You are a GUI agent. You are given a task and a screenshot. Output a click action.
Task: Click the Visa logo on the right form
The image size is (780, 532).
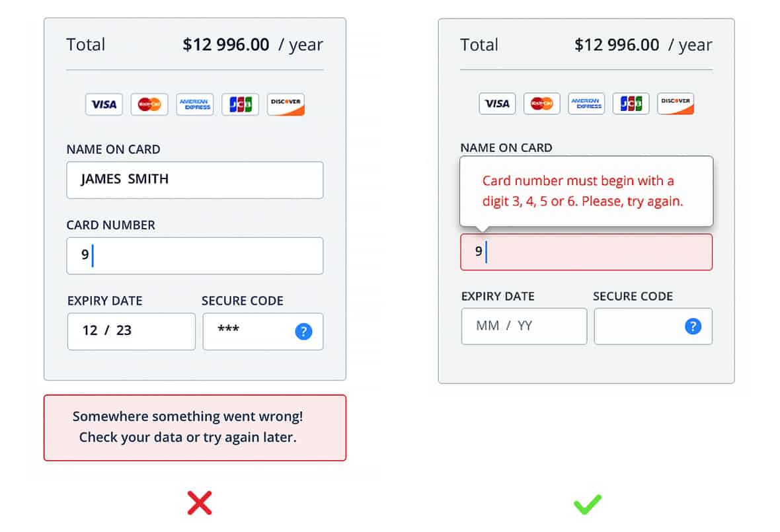(x=496, y=103)
